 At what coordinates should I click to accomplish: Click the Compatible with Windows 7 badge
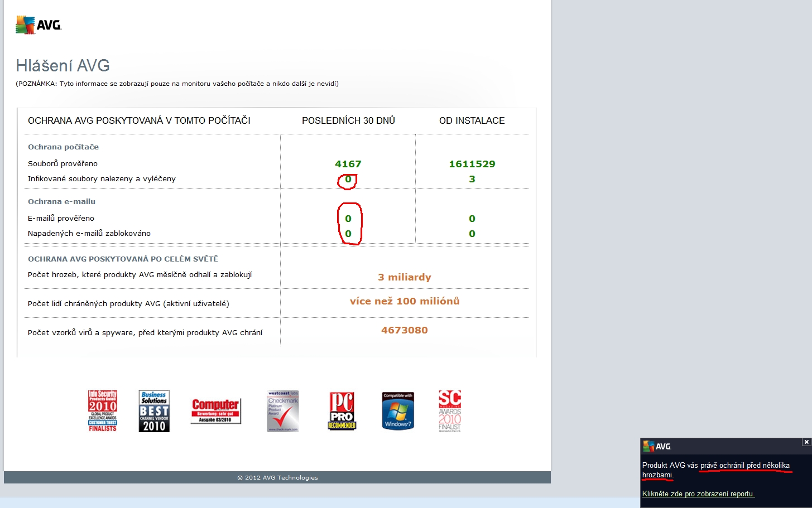[398, 411]
